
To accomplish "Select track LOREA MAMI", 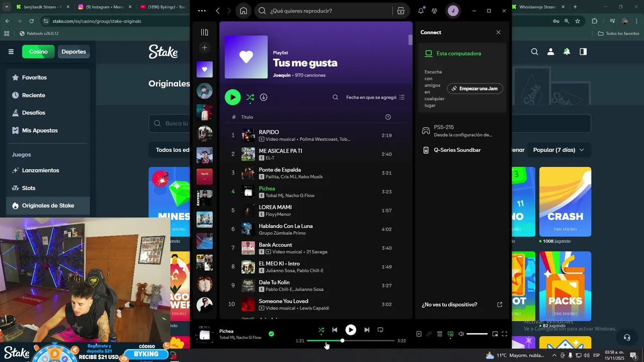I will (315, 210).
